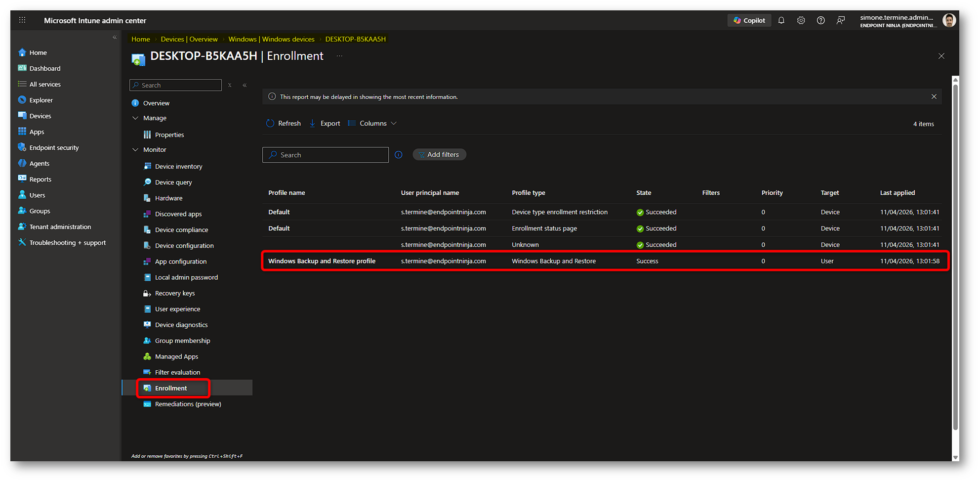Open the settings gear in header
Screen dimensions: 980x482
pyautogui.click(x=801, y=20)
